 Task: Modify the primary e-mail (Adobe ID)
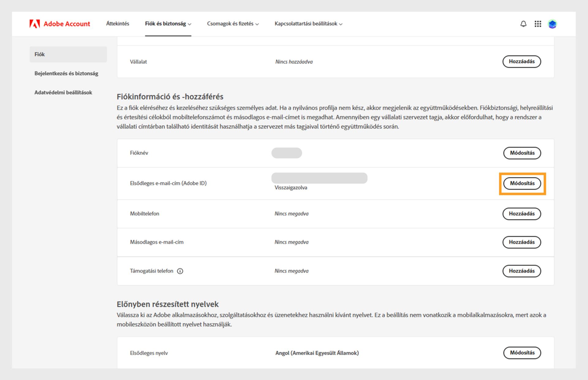coord(522,183)
